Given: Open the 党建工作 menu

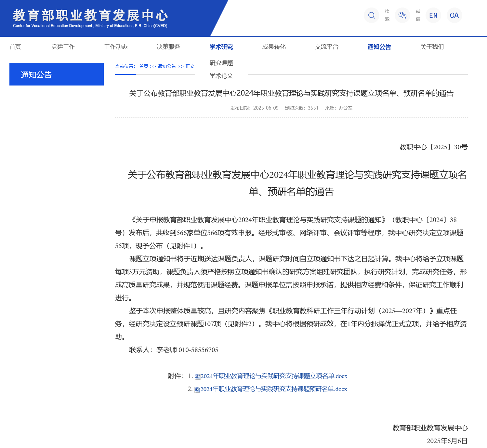Looking at the screenshot, I should tap(63, 47).
